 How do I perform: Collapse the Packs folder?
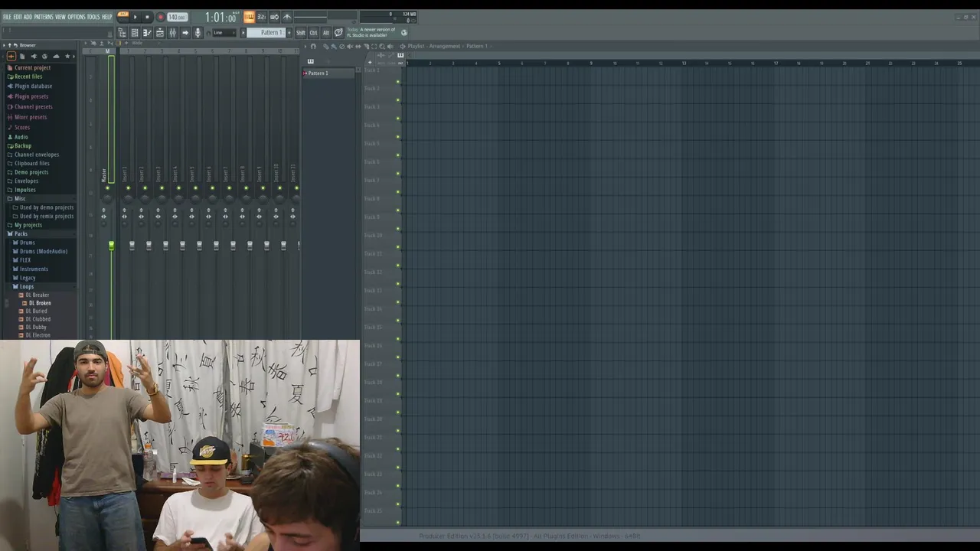[x=21, y=233]
